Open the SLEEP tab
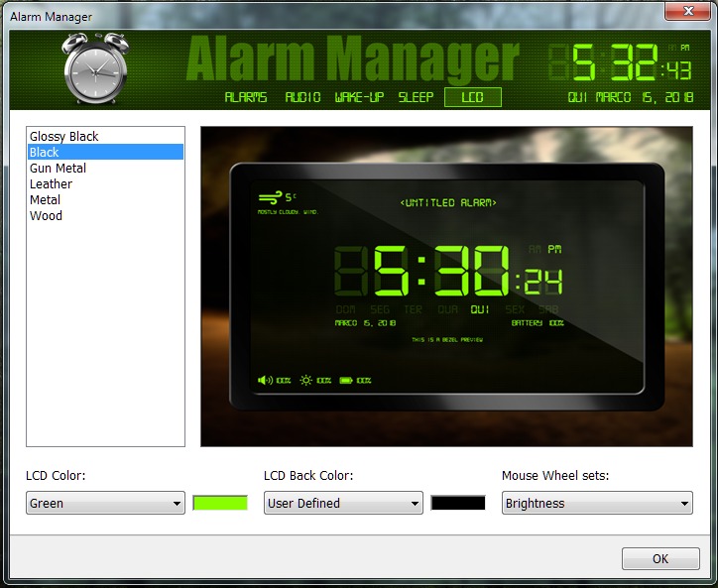The image size is (718, 588). pyautogui.click(x=417, y=97)
